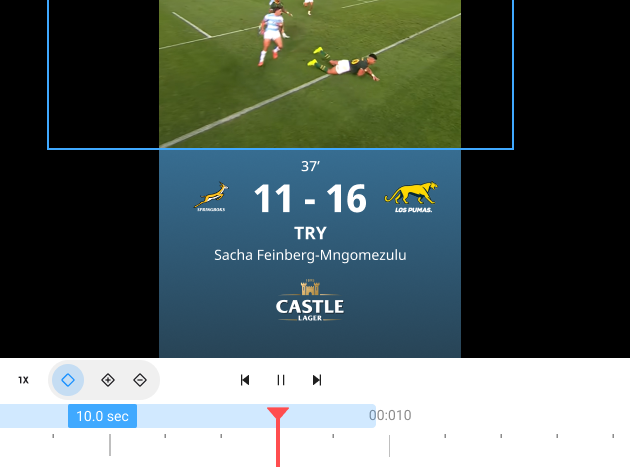Toggle the highlighted keyframe diamond button
The height and width of the screenshot is (467, 630).
68,380
